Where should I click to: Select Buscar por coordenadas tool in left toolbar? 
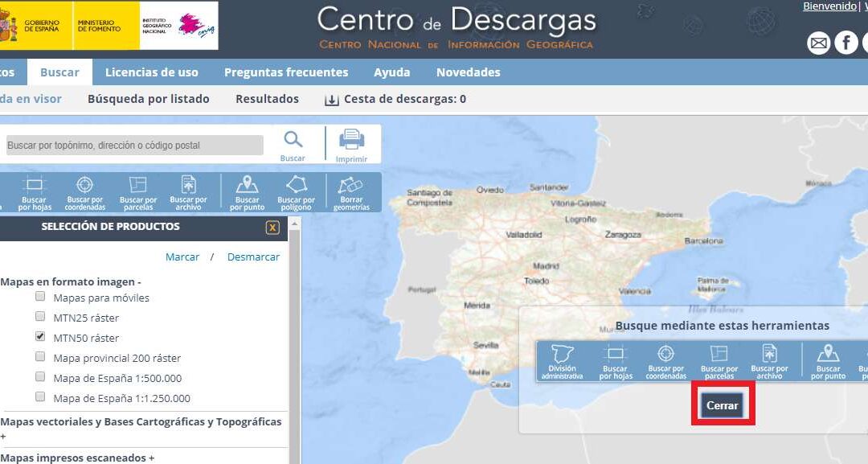tap(84, 193)
